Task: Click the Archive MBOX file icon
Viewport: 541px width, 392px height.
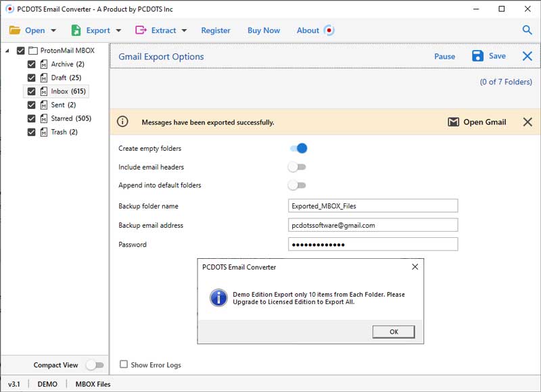Action: [x=44, y=64]
